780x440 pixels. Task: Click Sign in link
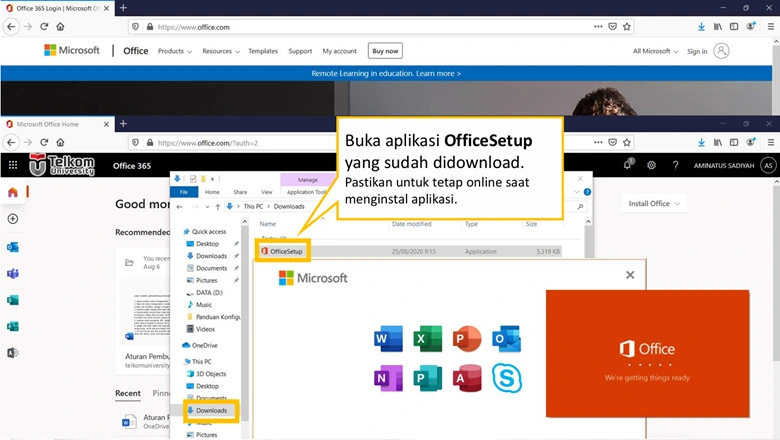coord(697,51)
